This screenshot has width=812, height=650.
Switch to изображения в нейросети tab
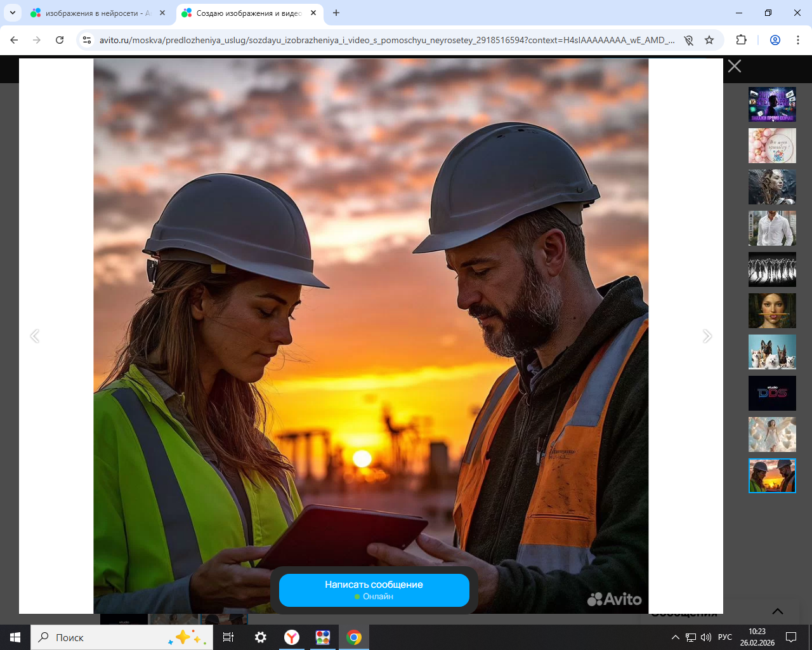pos(95,13)
